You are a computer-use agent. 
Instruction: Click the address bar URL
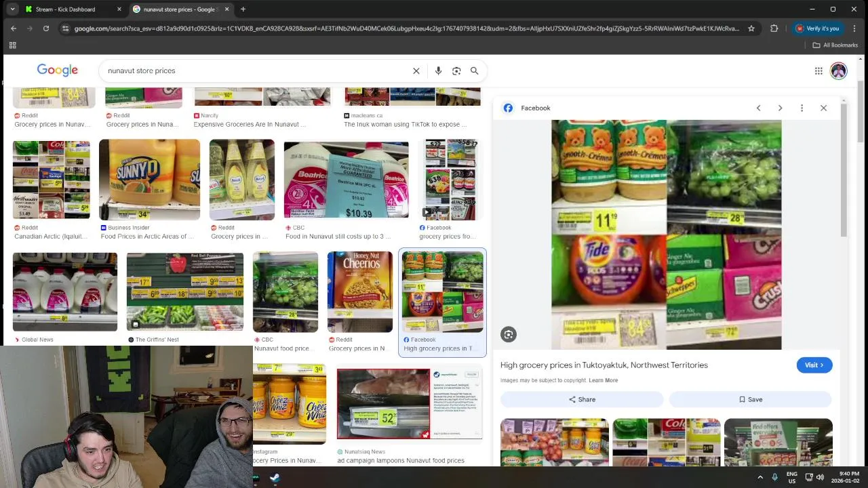(x=407, y=28)
